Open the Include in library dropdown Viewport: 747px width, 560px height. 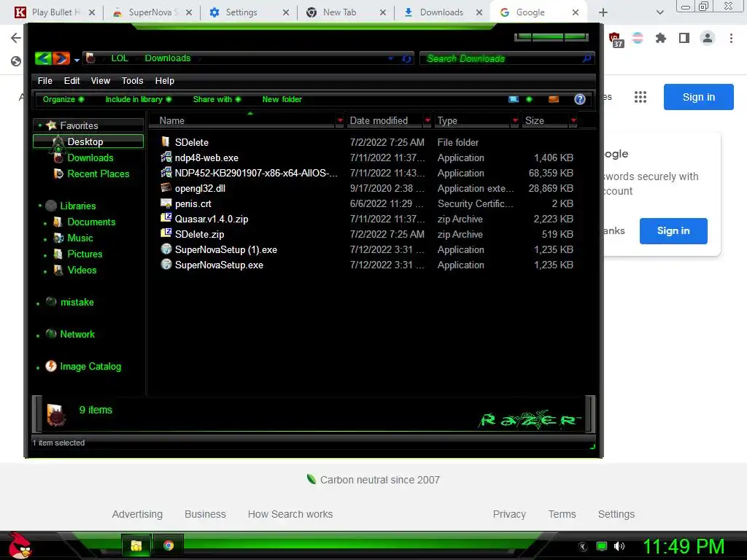tap(138, 99)
